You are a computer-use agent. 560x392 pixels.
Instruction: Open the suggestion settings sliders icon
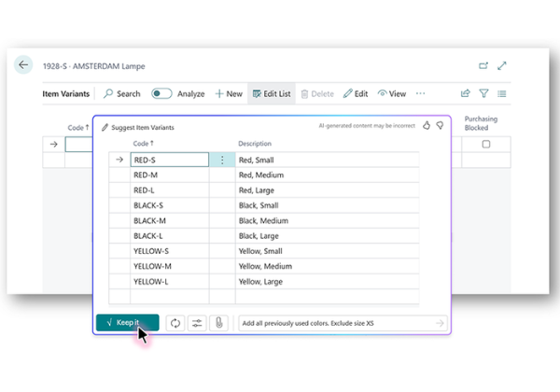[x=196, y=323]
